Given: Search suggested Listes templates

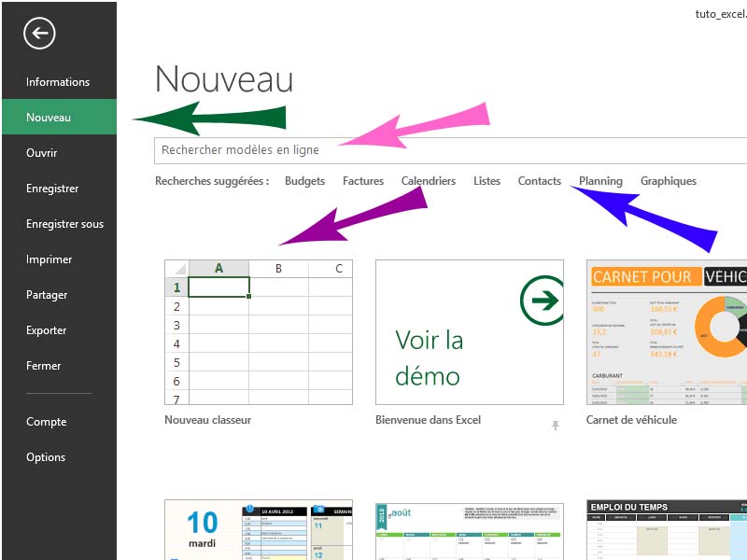Looking at the screenshot, I should [x=486, y=181].
